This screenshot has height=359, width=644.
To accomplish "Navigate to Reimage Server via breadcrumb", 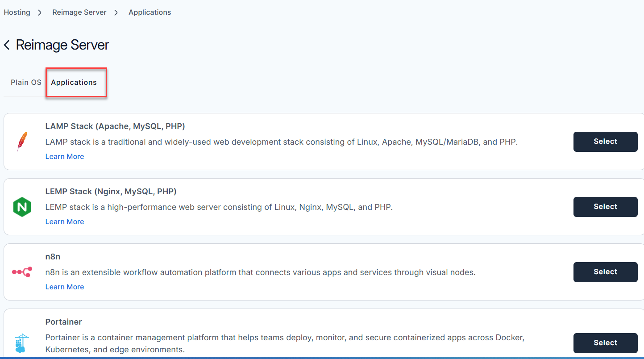I will tap(79, 12).
